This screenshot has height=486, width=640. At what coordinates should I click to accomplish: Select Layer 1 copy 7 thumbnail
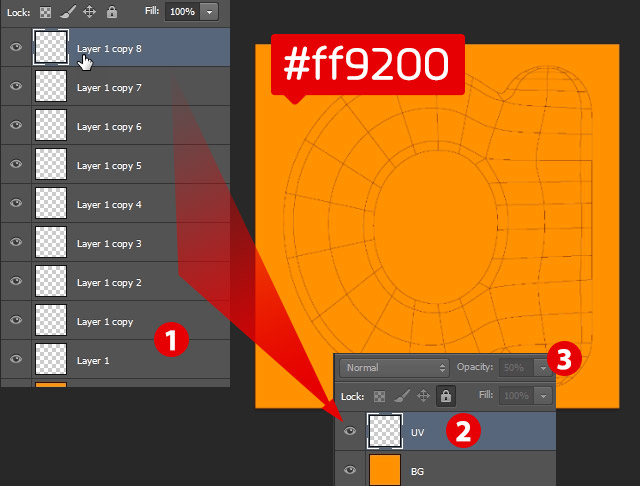[x=51, y=86]
